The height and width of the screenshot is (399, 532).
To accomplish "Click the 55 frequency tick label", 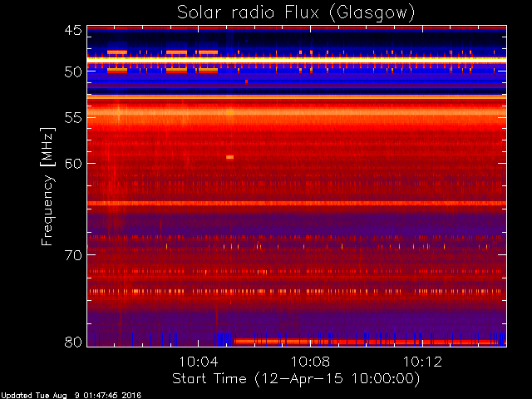I will tap(73, 118).
